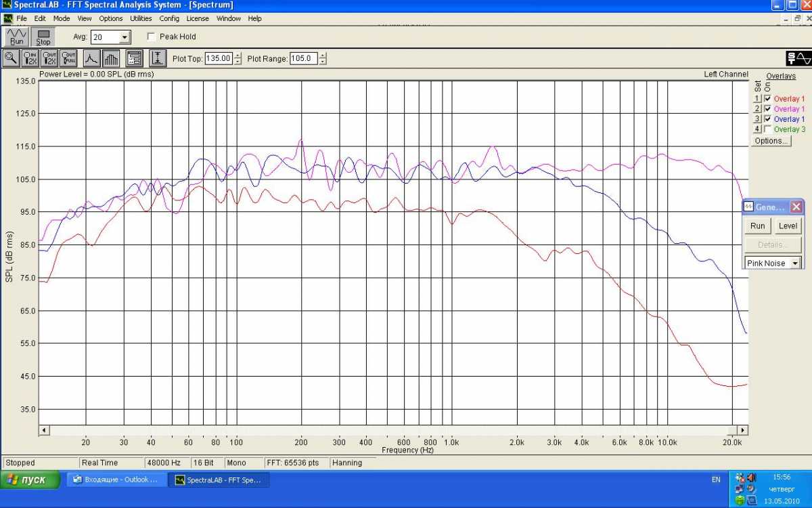
Task: Increase Plot Top using the up arrow
Action: pos(238,56)
